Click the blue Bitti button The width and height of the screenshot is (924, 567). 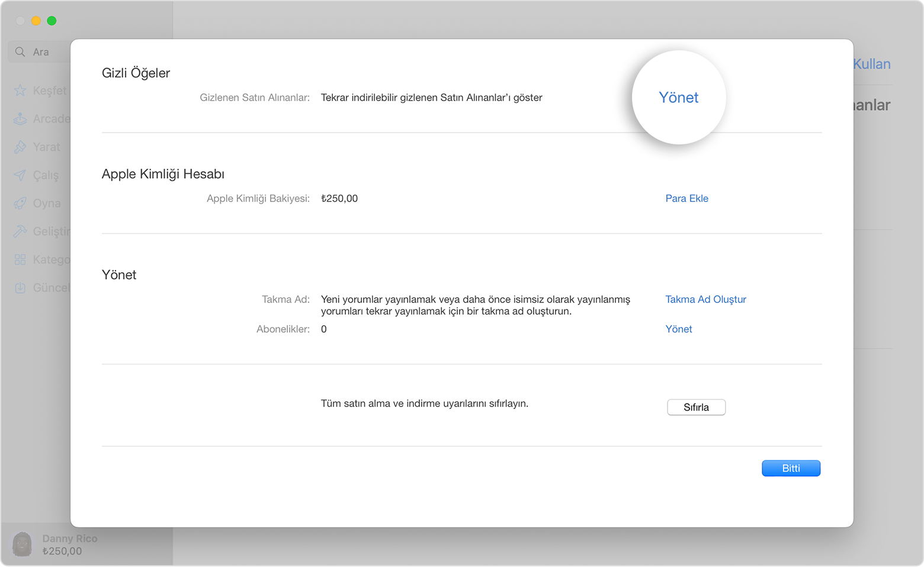(791, 468)
